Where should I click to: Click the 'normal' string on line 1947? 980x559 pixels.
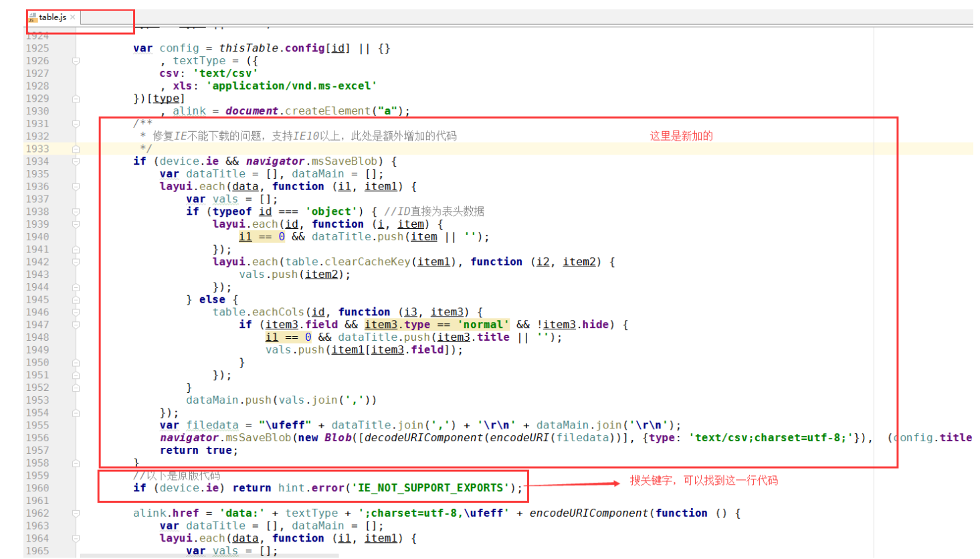tap(484, 325)
